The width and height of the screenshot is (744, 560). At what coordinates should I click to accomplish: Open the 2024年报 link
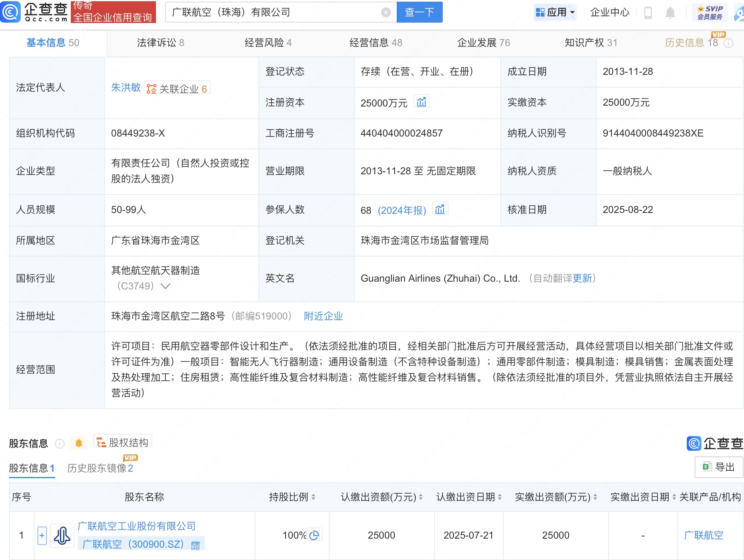click(x=402, y=210)
